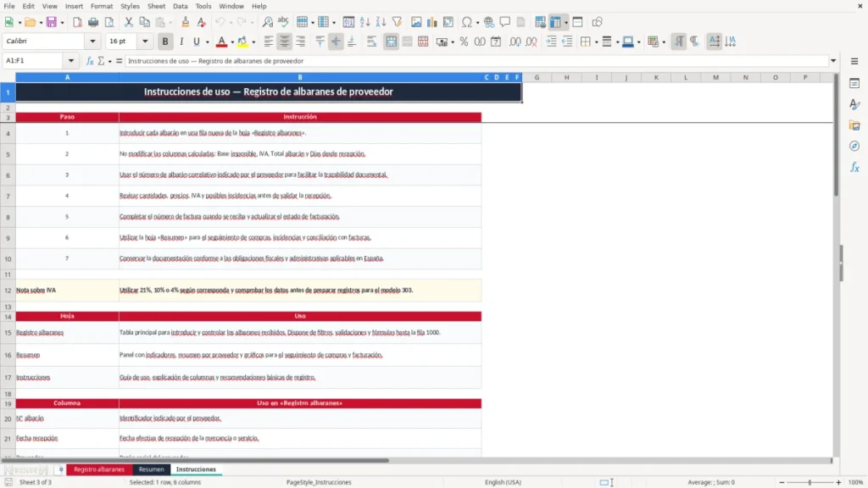This screenshot has width=868, height=488.
Task: Click the formula input line
Action: 476,61
